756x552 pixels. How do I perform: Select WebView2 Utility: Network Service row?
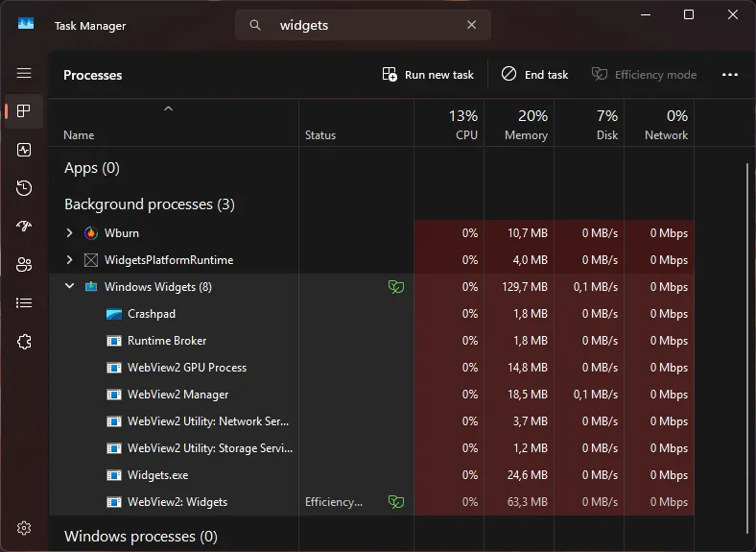click(371, 421)
